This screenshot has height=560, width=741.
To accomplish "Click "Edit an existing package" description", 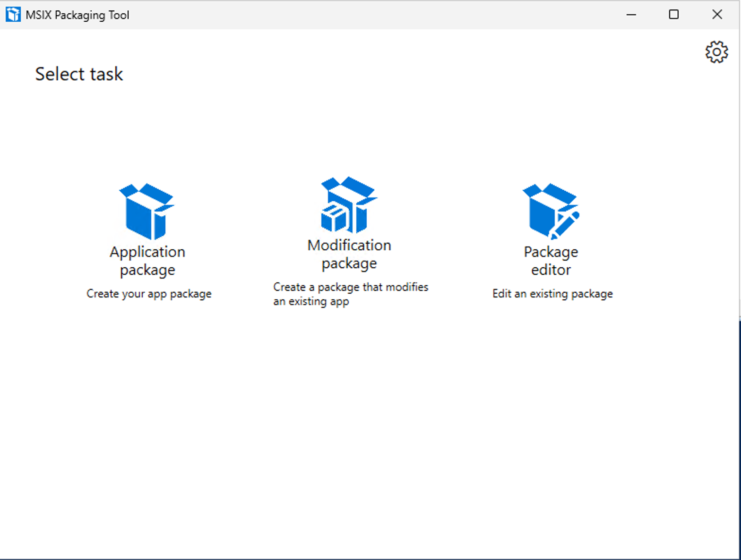I will point(552,294).
